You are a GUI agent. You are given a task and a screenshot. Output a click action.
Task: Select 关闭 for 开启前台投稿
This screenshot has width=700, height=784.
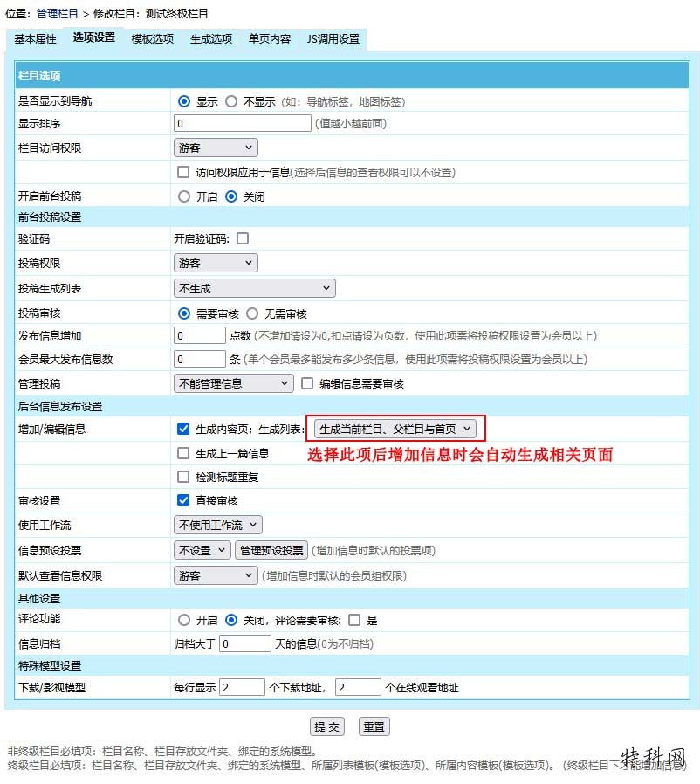pyautogui.click(x=231, y=196)
